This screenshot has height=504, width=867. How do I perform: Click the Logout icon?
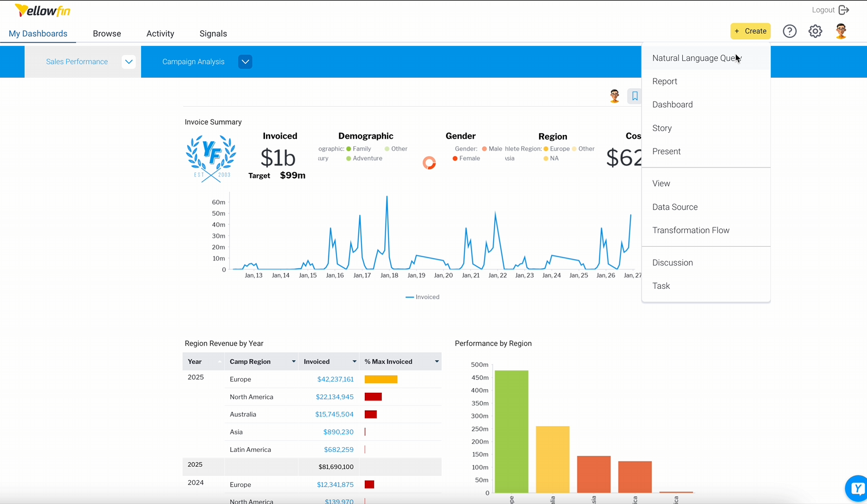pos(844,10)
